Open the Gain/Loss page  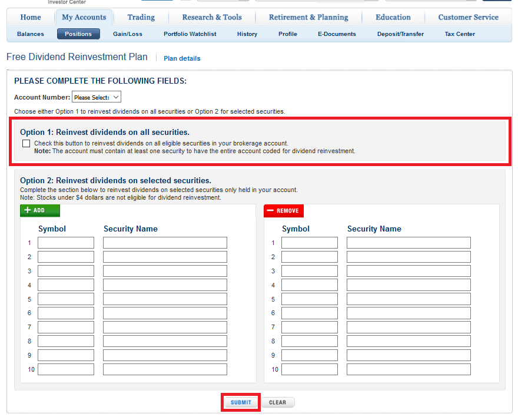click(x=128, y=34)
